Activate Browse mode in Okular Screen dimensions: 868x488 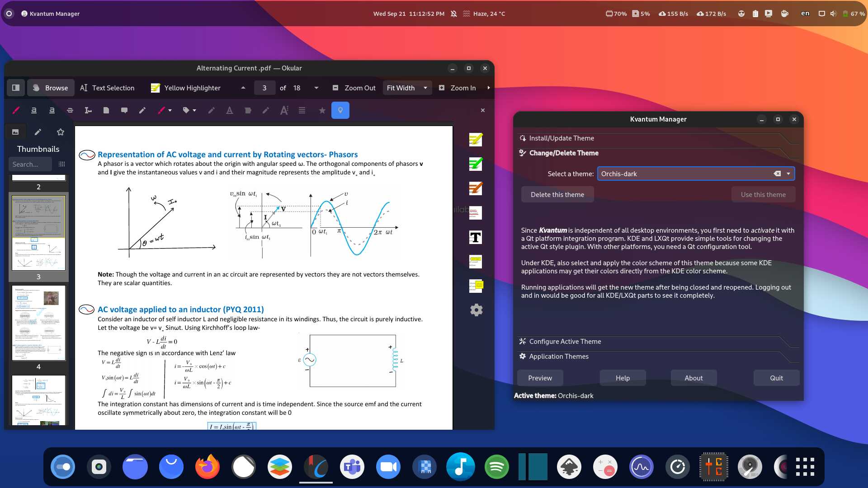[50, 88]
